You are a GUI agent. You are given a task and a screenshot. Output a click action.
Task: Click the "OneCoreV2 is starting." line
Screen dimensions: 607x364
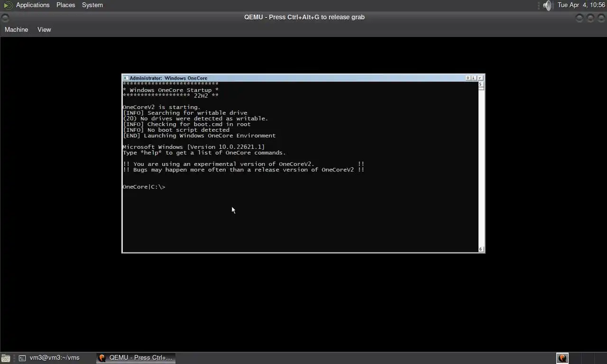tap(161, 107)
